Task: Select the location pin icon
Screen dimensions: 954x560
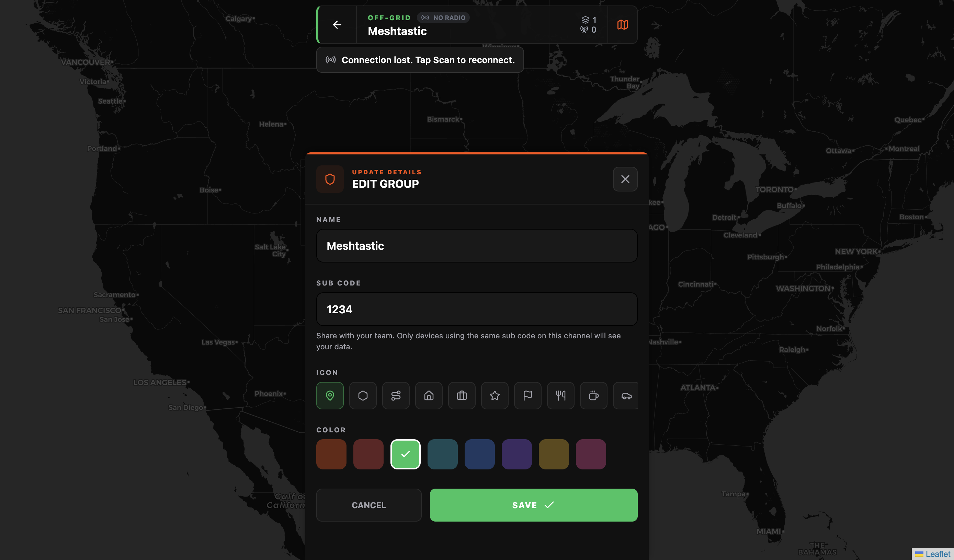Action: 330,395
